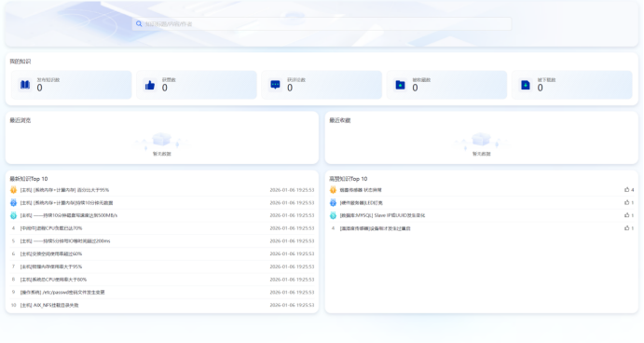Open the 交换空间使用率超过60% article
Image resolution: width=644 pixels, height=343 pixels.
point(51,254)
